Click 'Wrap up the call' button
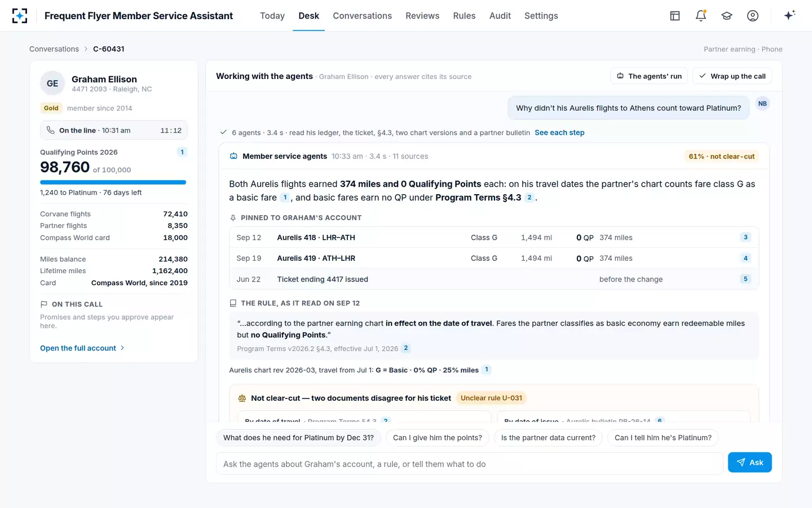This screenshot has height=508, width=812. 732,76
